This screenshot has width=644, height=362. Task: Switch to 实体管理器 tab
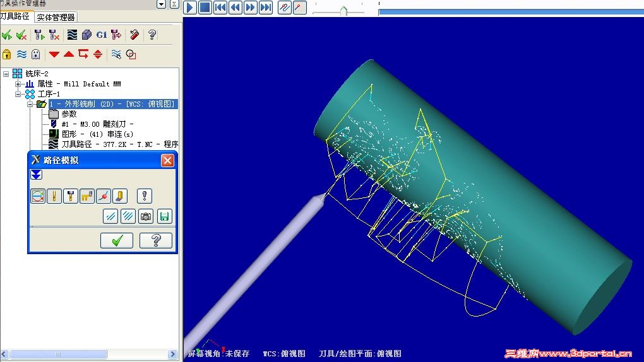click(56, 17)
